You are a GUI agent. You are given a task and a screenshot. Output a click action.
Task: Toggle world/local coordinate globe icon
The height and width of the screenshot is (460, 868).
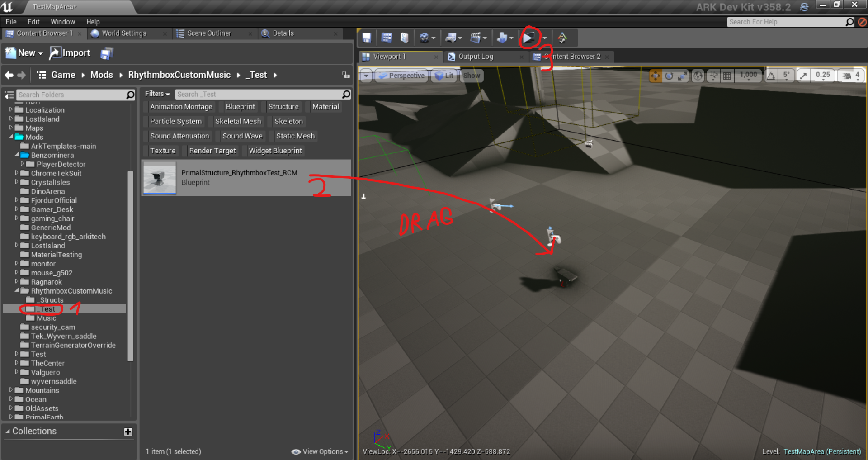[698, 76]
